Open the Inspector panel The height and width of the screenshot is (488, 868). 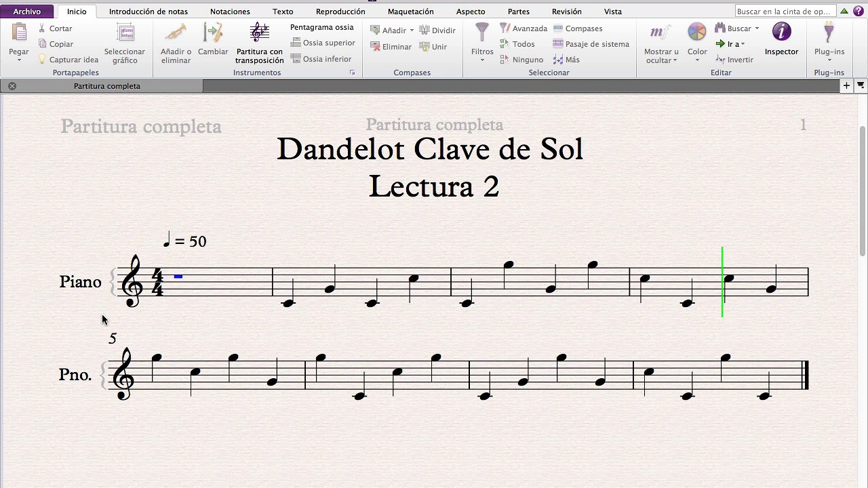[x=781, y=39]
